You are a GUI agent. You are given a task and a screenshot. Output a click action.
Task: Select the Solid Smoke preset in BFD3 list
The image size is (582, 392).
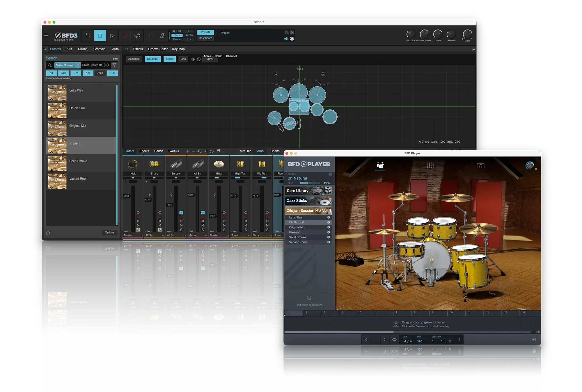pyautogui.click(x=81, y=163)
